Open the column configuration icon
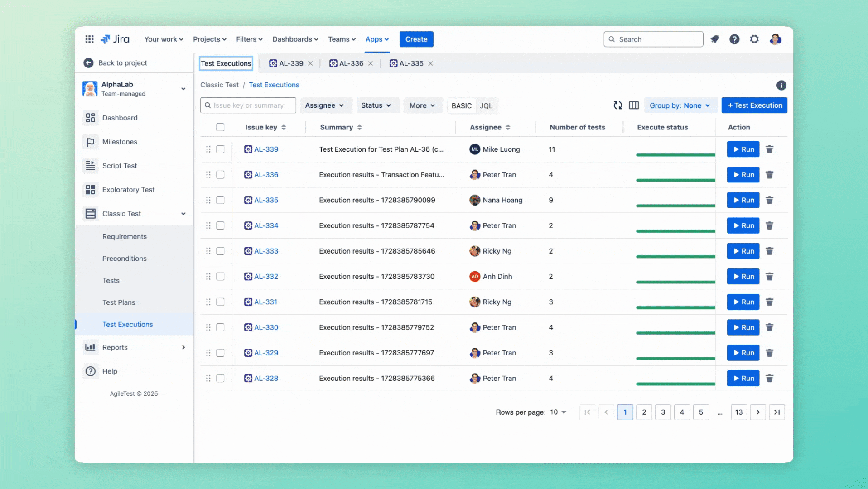 coord(634,105)
